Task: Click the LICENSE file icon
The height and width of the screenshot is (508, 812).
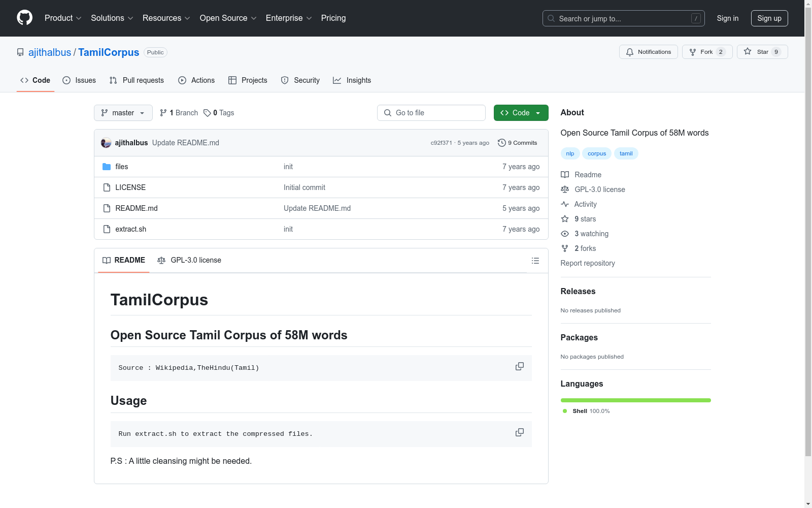Action: (107, 187)
